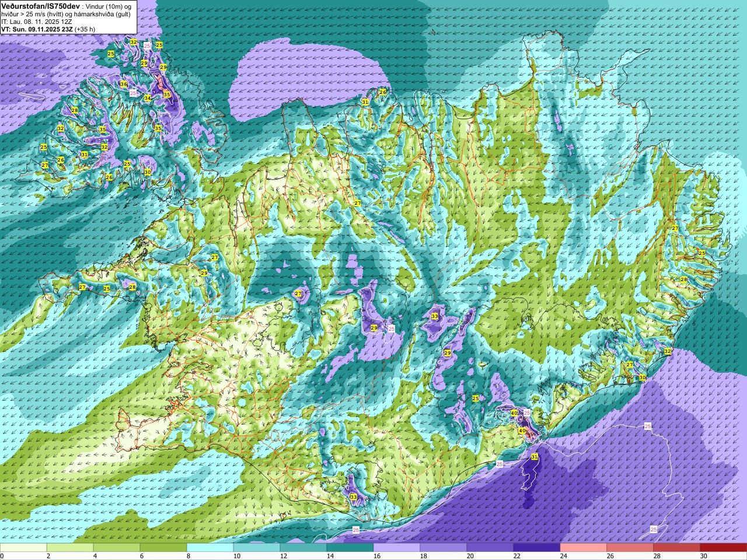Select the 20–22 m/s purple legend swatch

pos(490,548)
